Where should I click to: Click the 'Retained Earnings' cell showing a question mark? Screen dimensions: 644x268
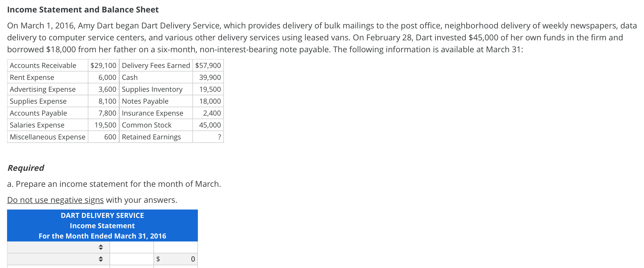click(151, 137)
